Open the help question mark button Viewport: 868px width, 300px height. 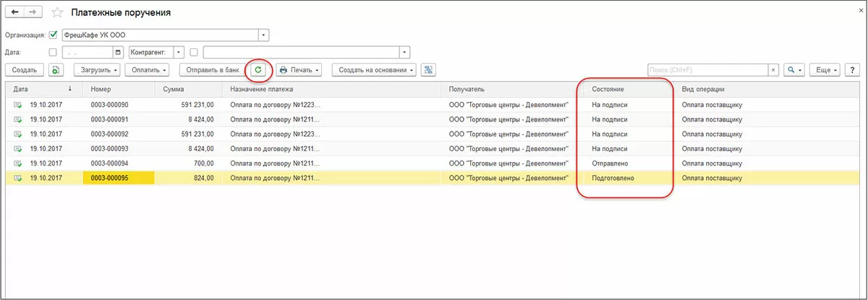(x=852, y=70)
